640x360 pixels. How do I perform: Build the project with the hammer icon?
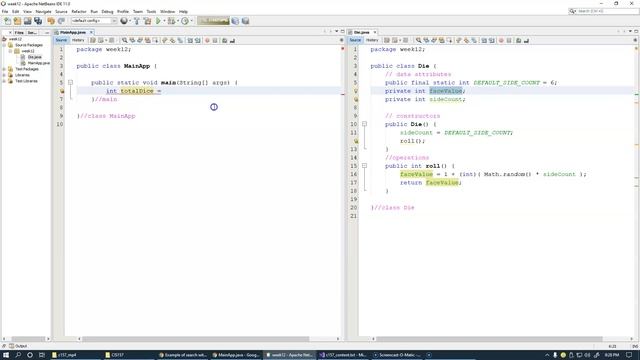(x=137, y=21)
